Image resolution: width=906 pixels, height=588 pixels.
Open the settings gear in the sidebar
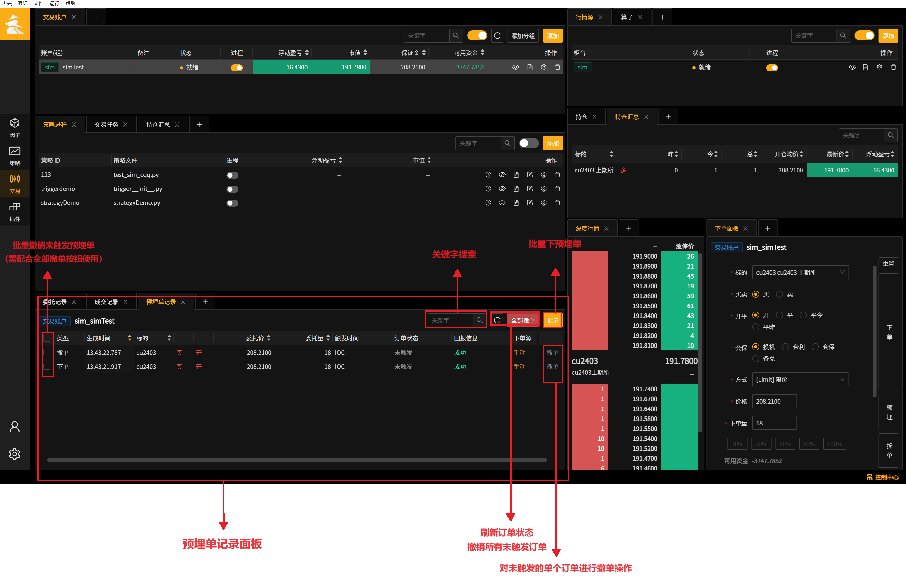point(15,454)
